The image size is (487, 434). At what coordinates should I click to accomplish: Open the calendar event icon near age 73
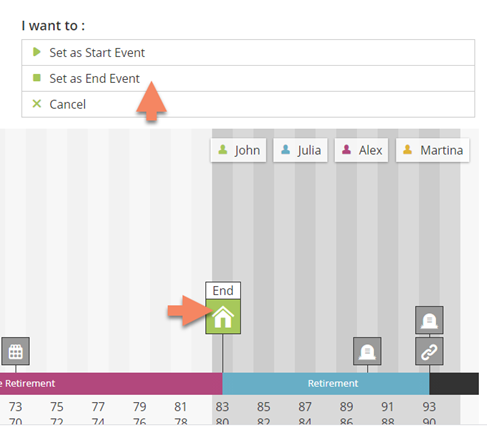click(x=15, y=351)
